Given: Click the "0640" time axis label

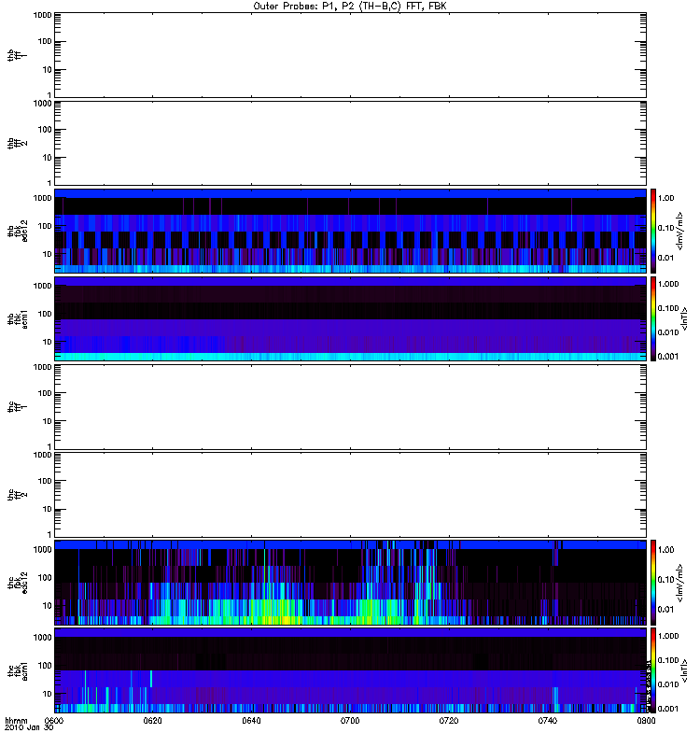Looking at the screenshot, I should (x=251, y=720).
